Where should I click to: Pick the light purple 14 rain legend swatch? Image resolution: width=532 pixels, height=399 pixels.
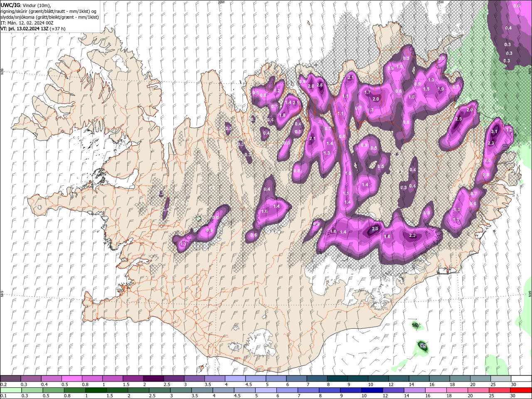tap(414, 390)
